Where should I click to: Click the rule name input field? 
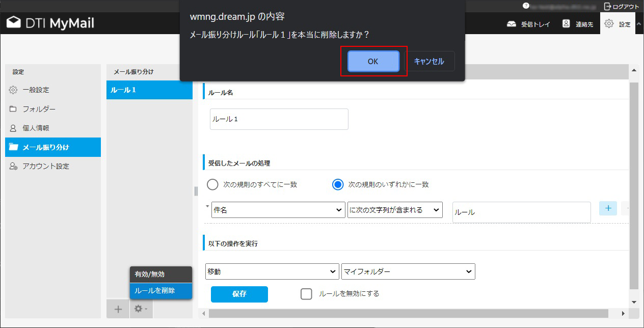click(279, 119)
